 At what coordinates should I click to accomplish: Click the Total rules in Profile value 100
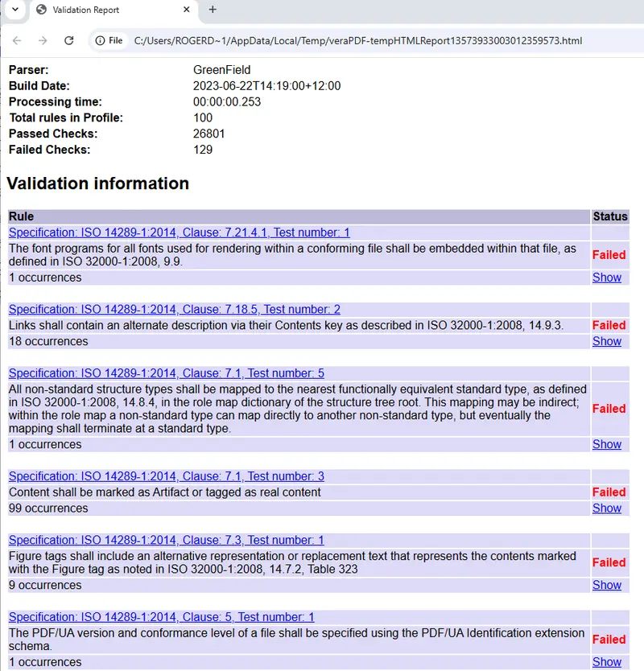pyautogui.click(x=203, y=117)
